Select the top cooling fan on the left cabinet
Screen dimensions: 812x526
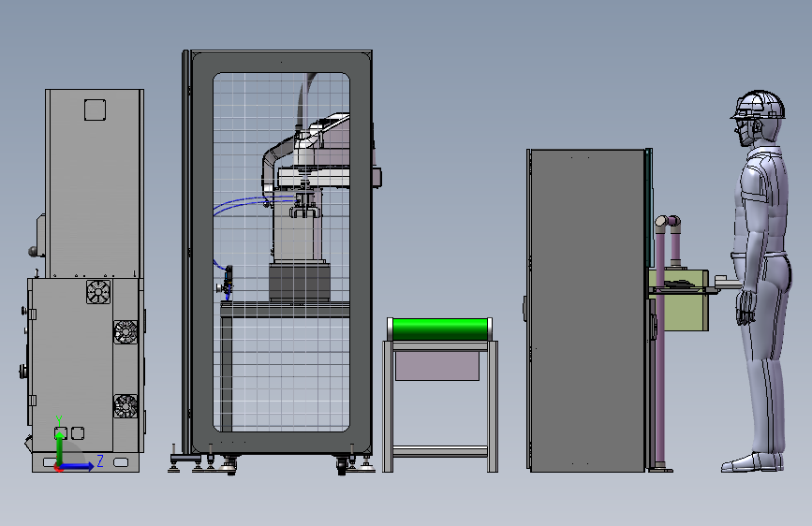pyautogui.click(x=98, y=292)
